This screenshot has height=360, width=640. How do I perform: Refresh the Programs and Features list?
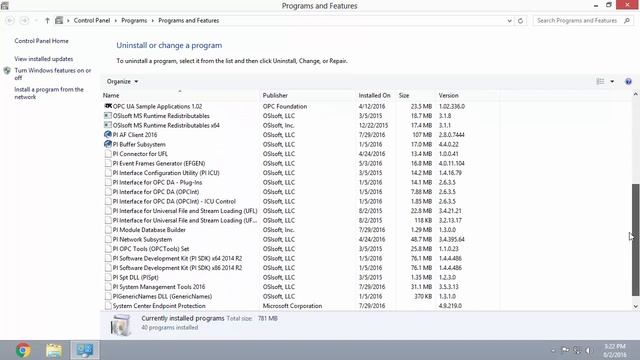coord(520,20)
